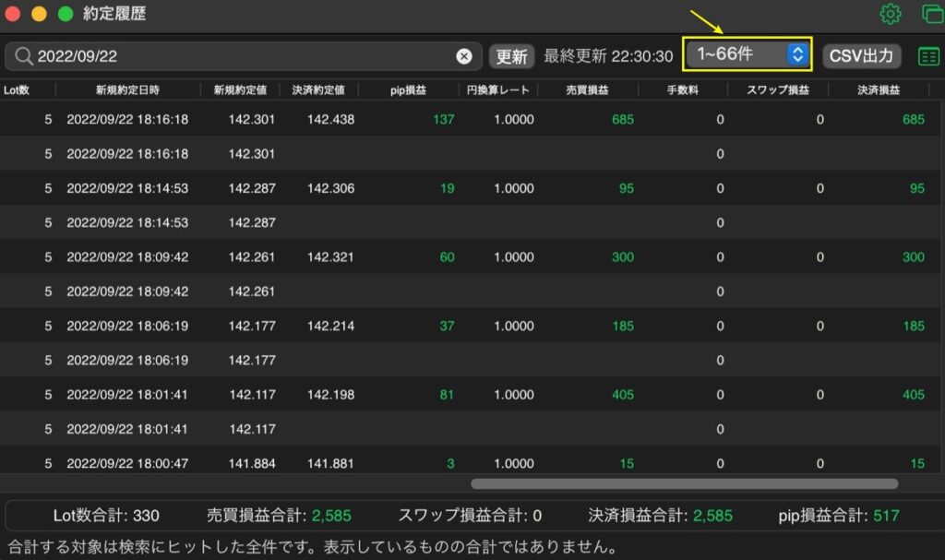Click the pip profit value 137

click(x=444, y=119)
